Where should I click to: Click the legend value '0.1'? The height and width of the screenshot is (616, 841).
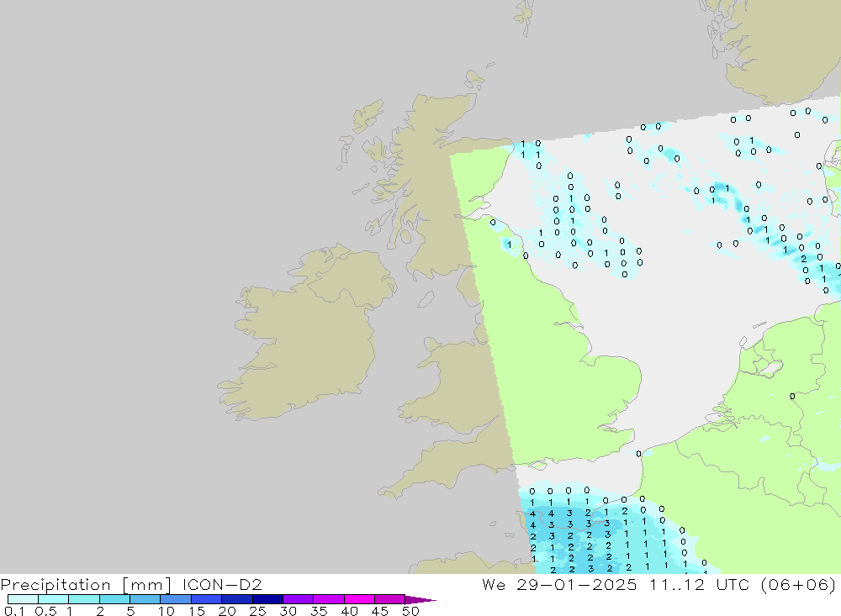pos(14,611)
